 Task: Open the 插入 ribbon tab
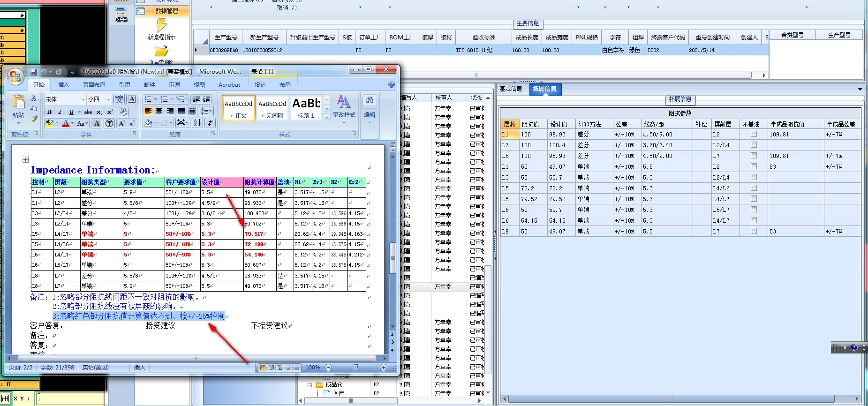(63, 85)
